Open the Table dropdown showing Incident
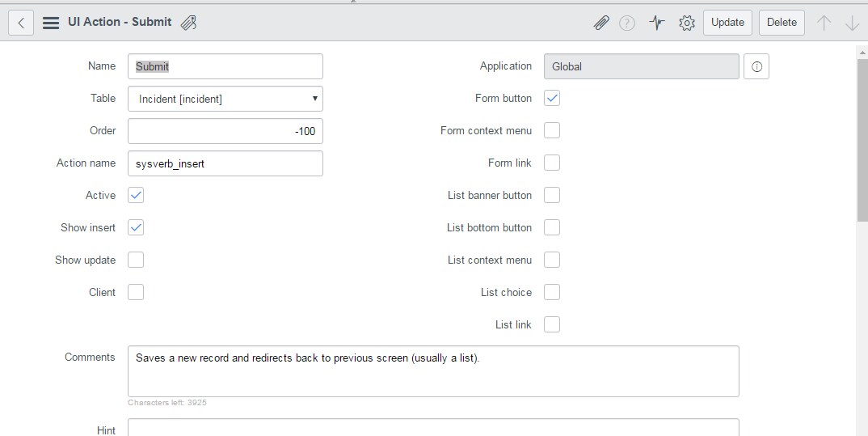Screen dimensions: 868x436 click(225, 99)
